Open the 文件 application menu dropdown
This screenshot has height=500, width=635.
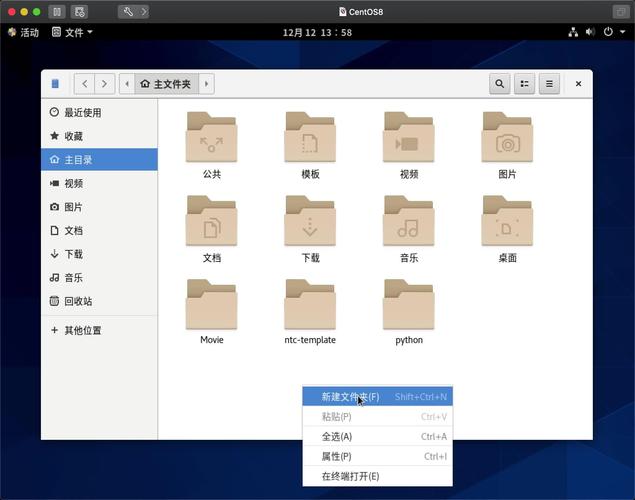pyautogui.click(x=72, y=32)
